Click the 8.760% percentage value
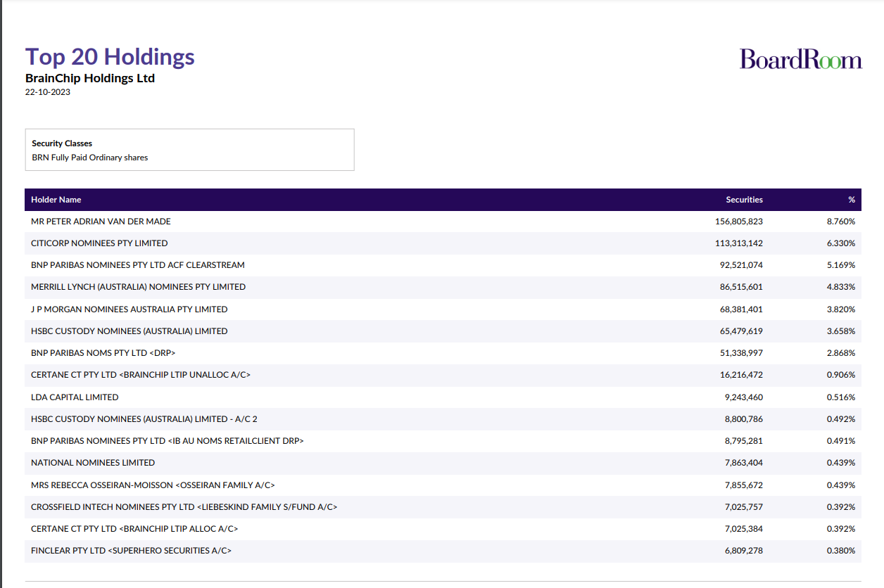Image resolution: width=884 pixels, height=588 pixels. point(840,222)
